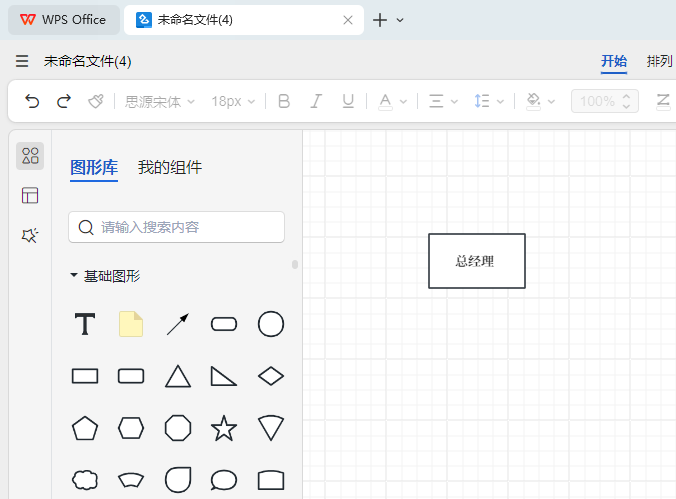This screenshot has height=499, width=676.
Task: Select the 我的组件 tab
Action: pyautogui.click(x=170, y=167)
